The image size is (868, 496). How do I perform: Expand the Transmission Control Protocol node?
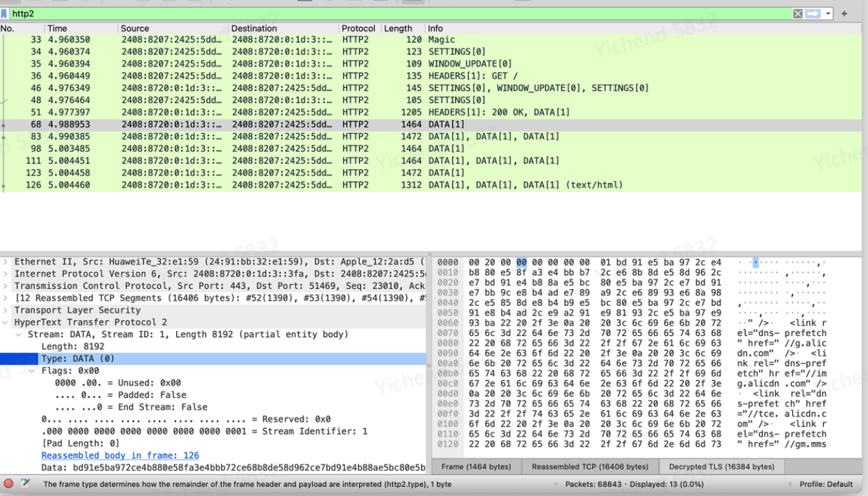(x=6, y=286)
